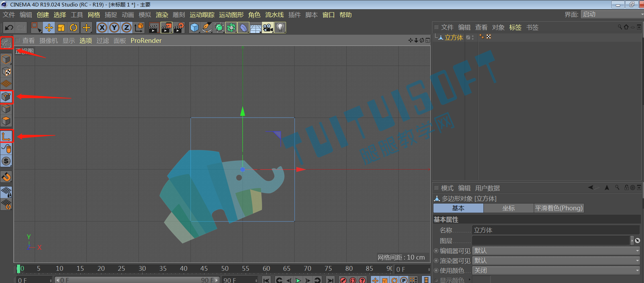
Task: Select the Rotate tool in top toolbar
Action: [x=73, y=28]
